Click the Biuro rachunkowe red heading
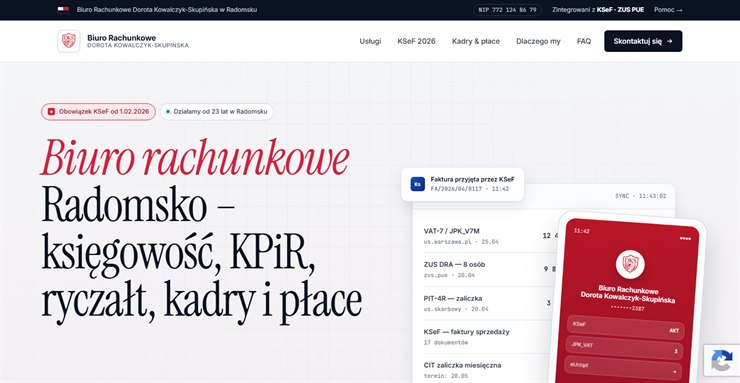The width and height of the screenshot is (740, 383). click(195, 157)
